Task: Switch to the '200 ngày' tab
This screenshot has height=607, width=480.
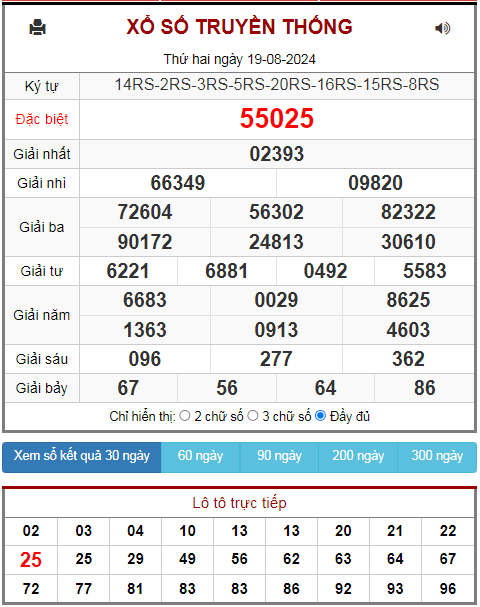Action: point(358,457)
